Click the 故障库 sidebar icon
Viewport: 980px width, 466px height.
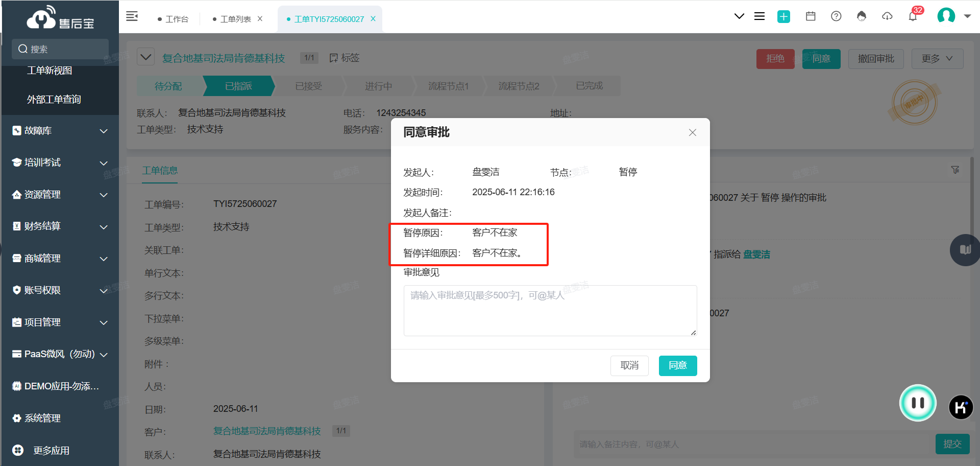click(17, 131)
